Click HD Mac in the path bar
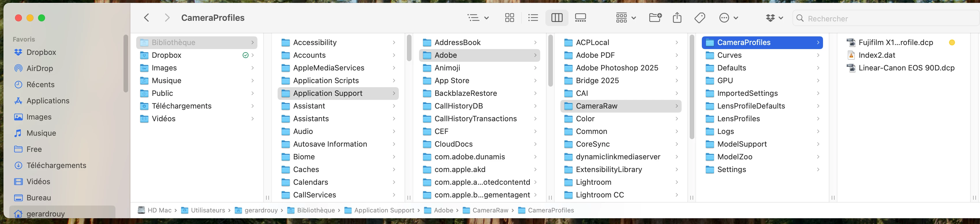 coord(154,210)
